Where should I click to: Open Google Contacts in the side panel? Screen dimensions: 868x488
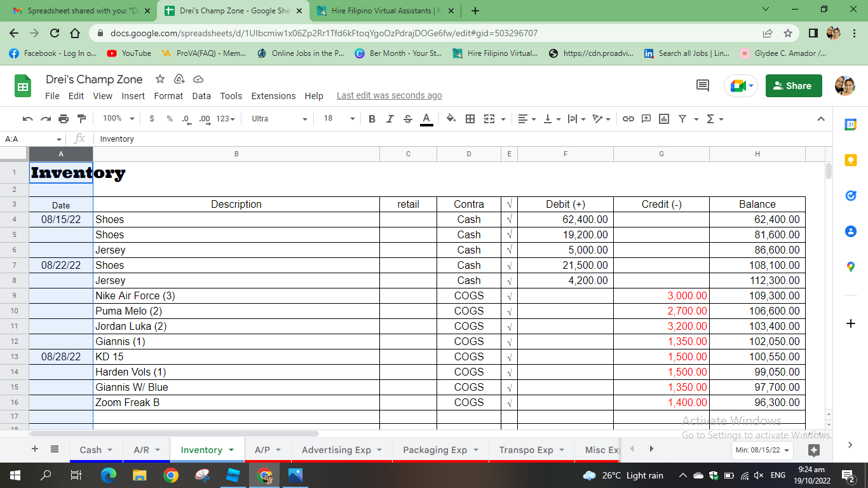(851, 231)
